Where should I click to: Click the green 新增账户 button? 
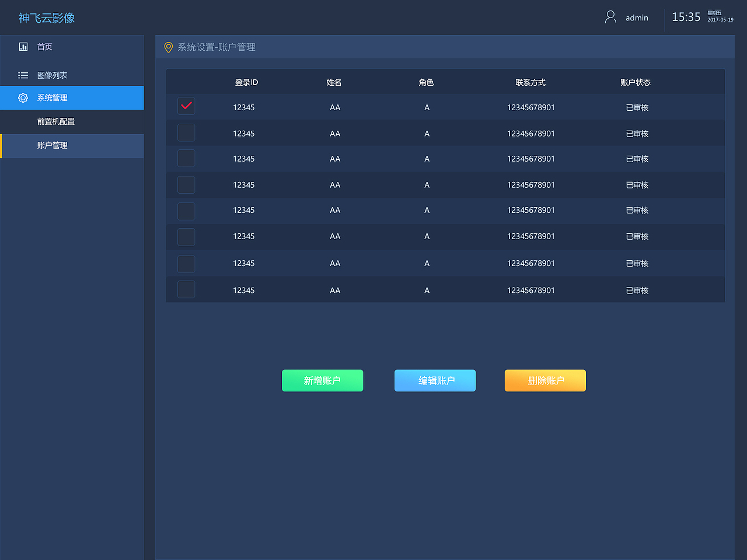323,380
